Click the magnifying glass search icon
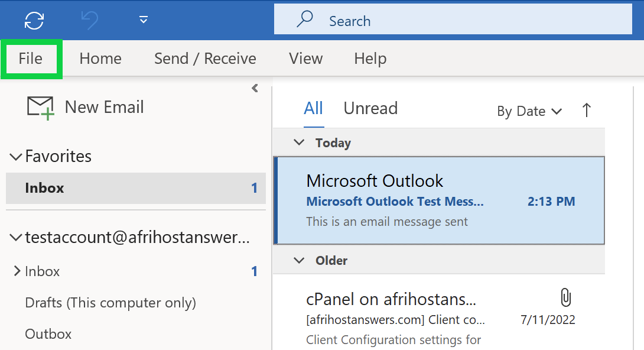The image size is (644, 350). [304, 21]
